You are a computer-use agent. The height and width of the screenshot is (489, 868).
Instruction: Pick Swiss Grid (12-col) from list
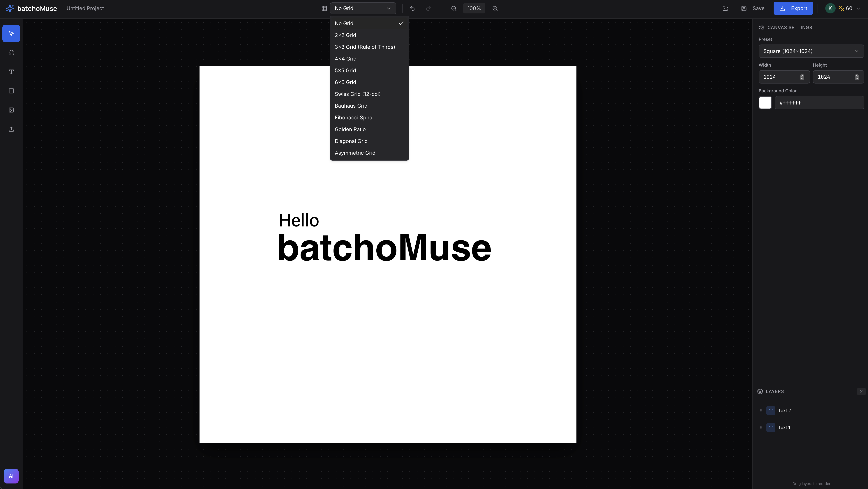coord(357,94)
